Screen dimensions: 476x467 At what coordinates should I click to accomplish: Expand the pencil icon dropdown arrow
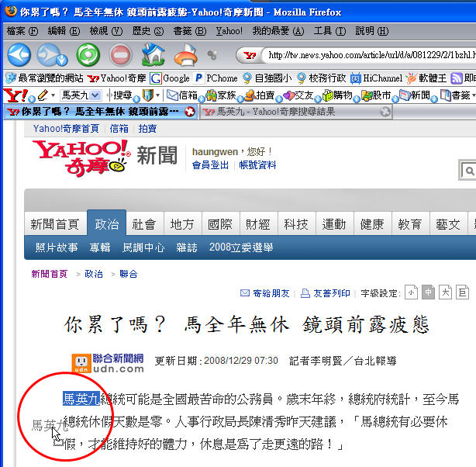tap(53, 95)
